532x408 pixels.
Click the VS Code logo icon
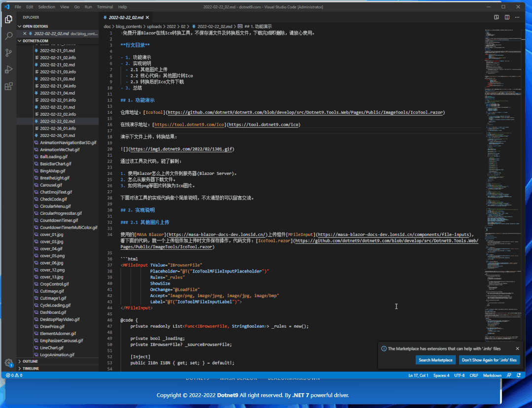point(7,7)
